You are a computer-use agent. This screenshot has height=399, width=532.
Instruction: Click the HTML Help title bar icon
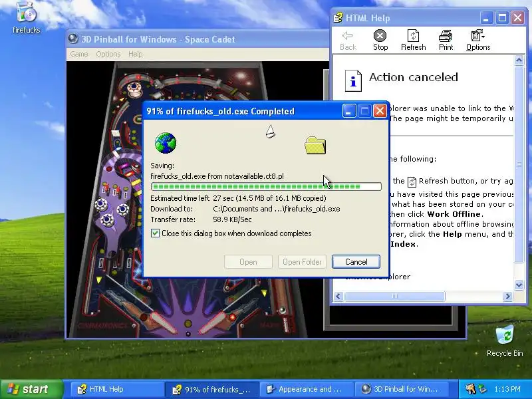click(338, 18)
